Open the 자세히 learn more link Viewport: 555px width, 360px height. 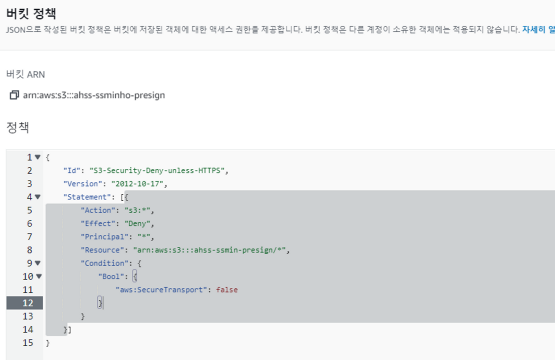point(538,29)
